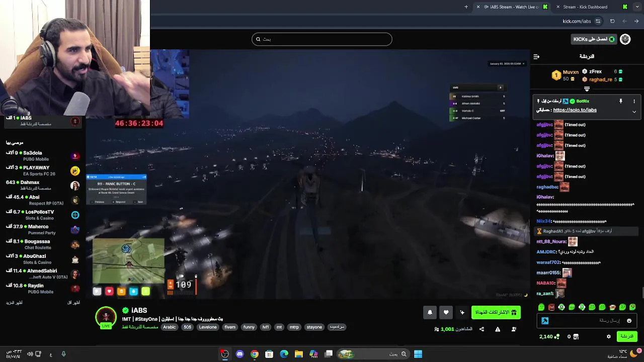
Task: Toggle stream notifications bell
Action: 430,313
